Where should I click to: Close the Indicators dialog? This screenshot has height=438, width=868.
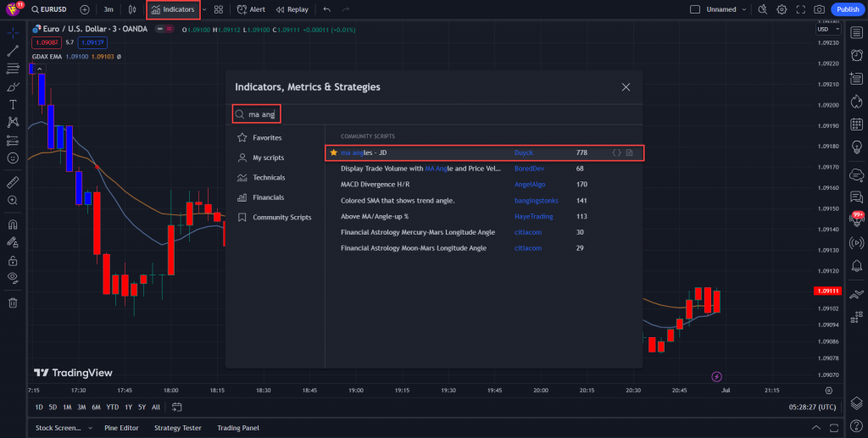pos(626,87)
